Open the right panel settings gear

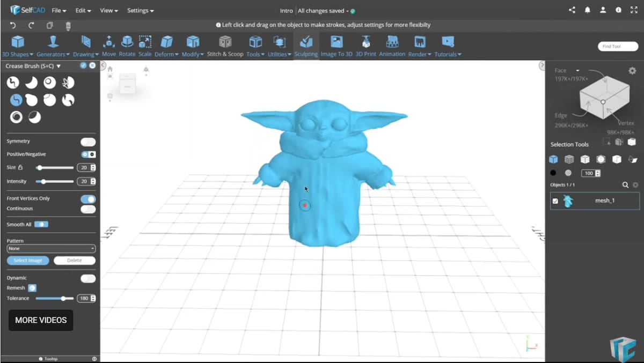pos(632,71)
